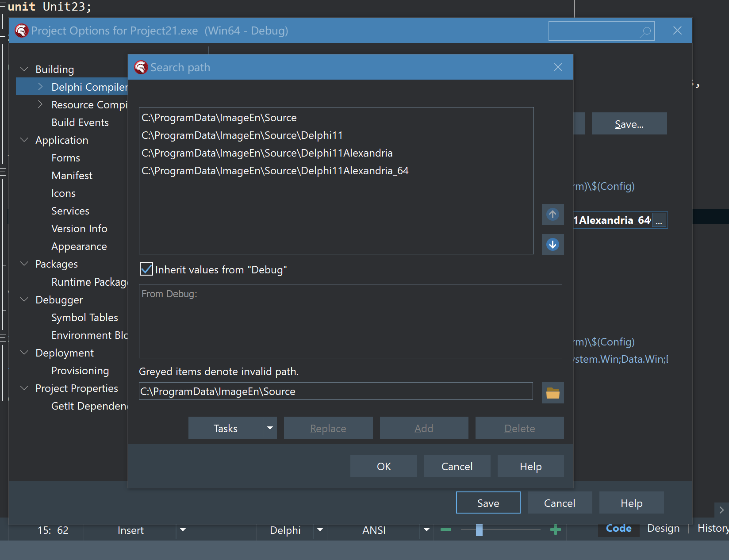Viewport: 729px width, 560px height.
Task: Open ellipsis button next to Alexandria_64 field
Action: (659, 220)
